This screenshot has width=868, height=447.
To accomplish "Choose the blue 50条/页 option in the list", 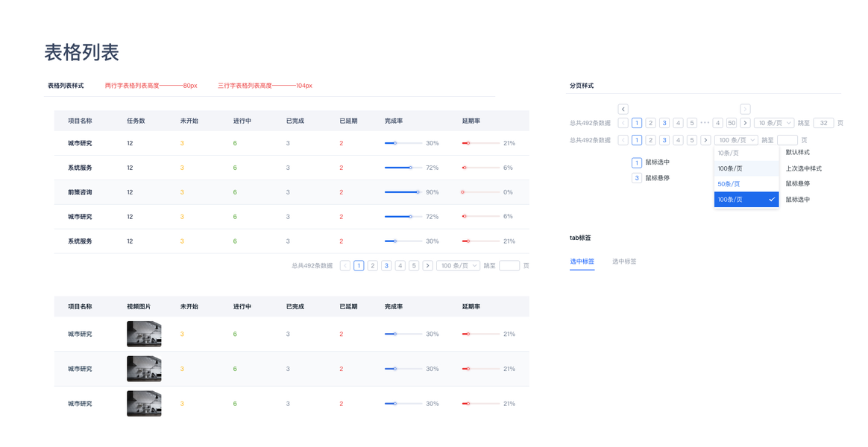I will coord(746,184).
